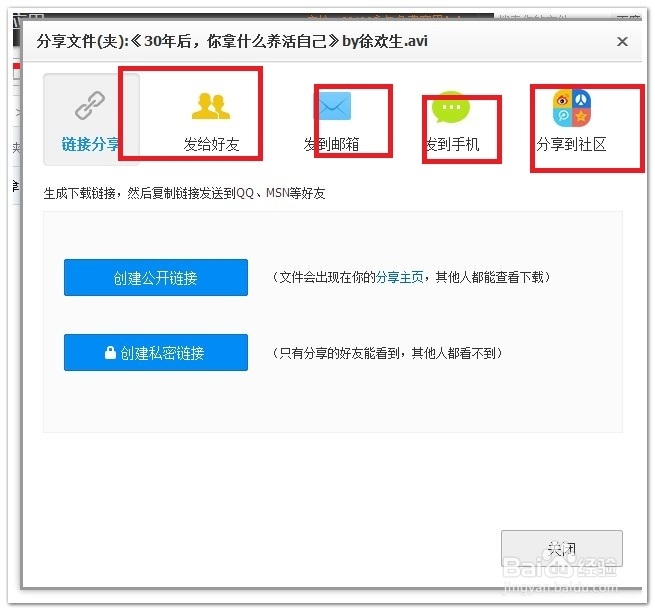Click the yellow friends icon

(211, 106)
